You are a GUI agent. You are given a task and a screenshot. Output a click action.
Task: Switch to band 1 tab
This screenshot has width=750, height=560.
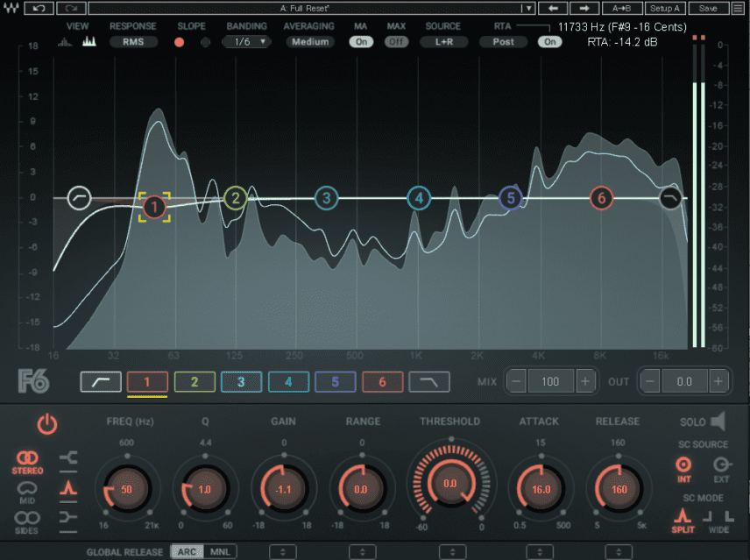click(x=147, y=381)
